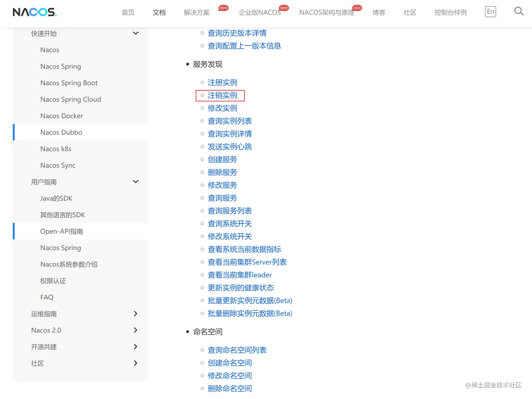Select Nacos Spring under 用户指南
The image size is (532, 399).
61,248
